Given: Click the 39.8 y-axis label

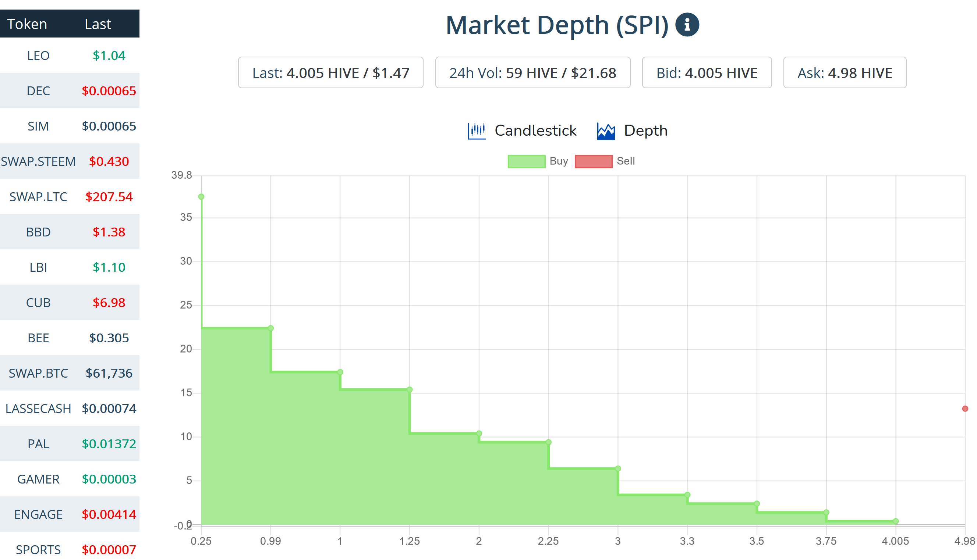Looking at the screenshot, I should coord(182,175).
